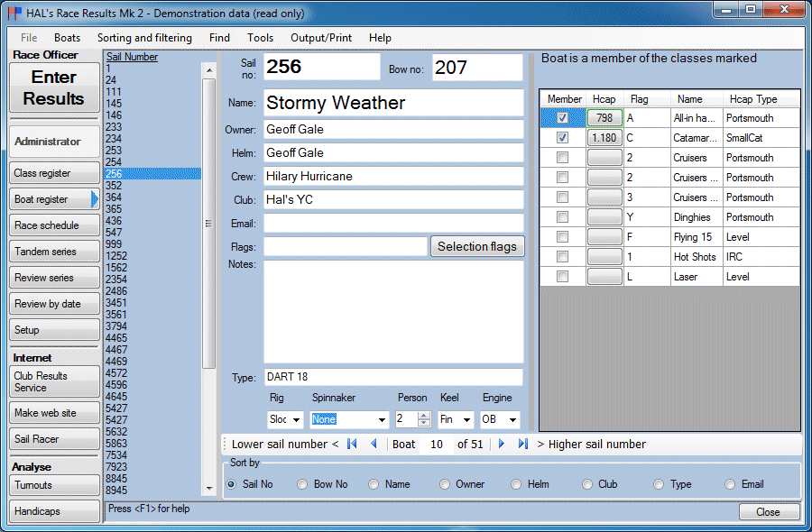Click the Hcap Type column header
The image size is (812, 532).
[x=753, y=99]
